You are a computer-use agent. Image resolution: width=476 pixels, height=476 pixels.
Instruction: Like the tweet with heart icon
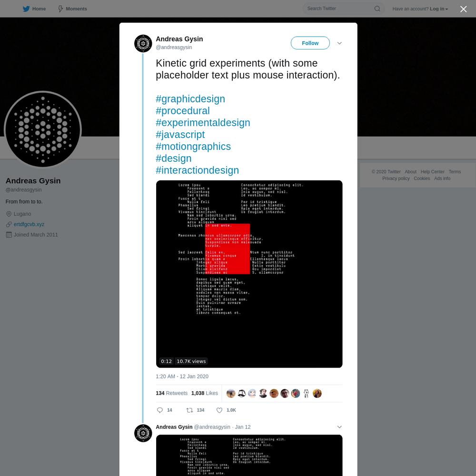point(219,410)
